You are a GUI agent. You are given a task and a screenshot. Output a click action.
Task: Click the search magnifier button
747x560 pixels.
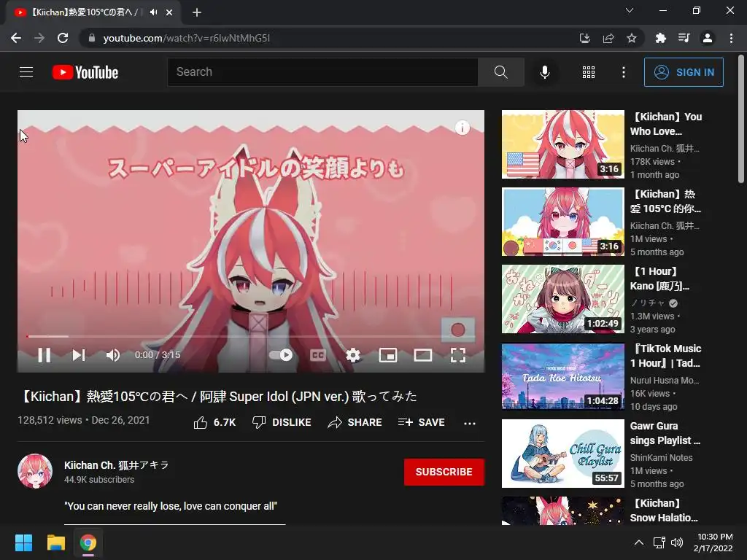pos(500,72)
